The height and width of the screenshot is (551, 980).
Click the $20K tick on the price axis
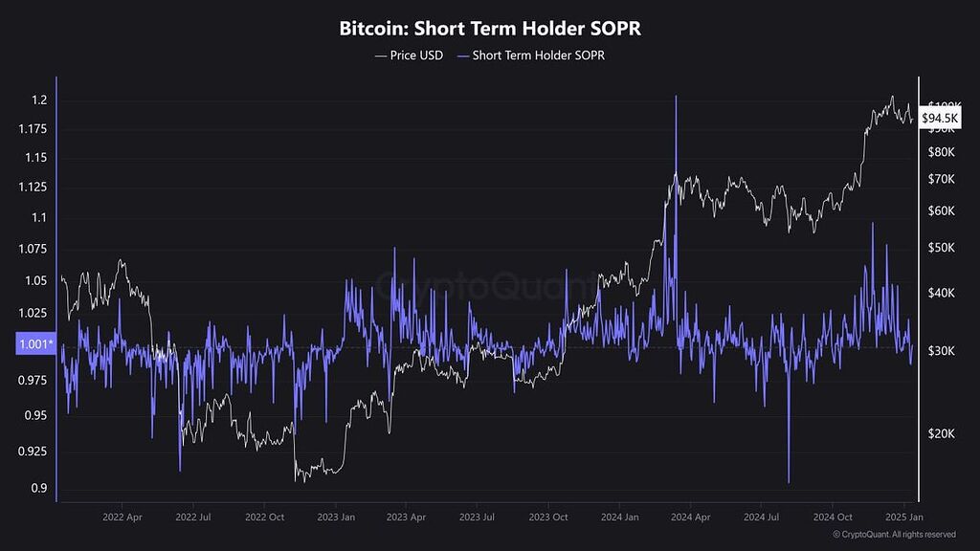(x=942, y=433)
